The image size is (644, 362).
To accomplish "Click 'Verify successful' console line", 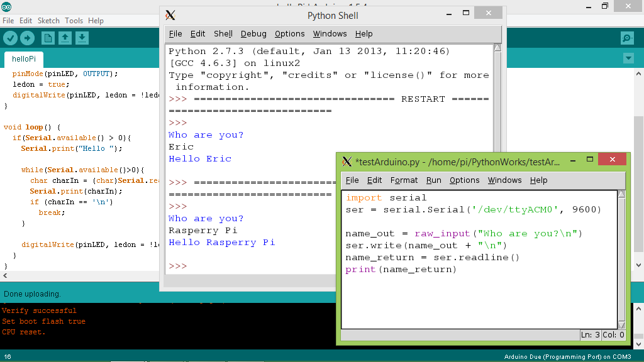I will point(39,310).
